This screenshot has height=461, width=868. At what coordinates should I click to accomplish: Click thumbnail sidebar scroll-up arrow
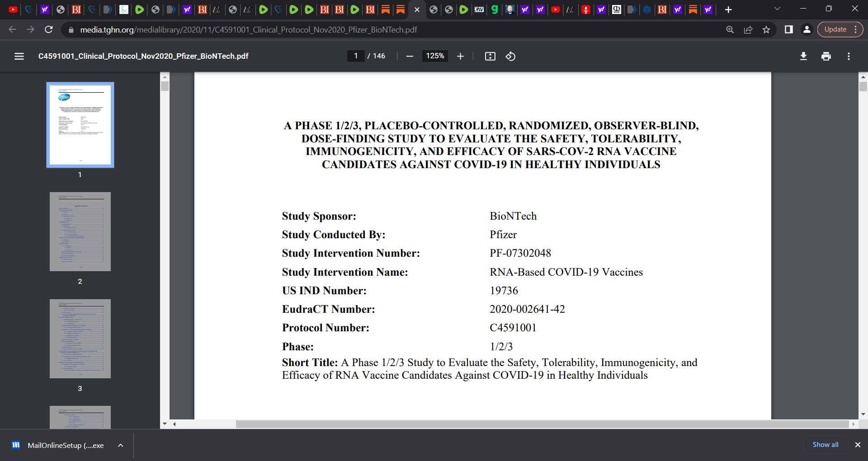(x=165, y=77)
